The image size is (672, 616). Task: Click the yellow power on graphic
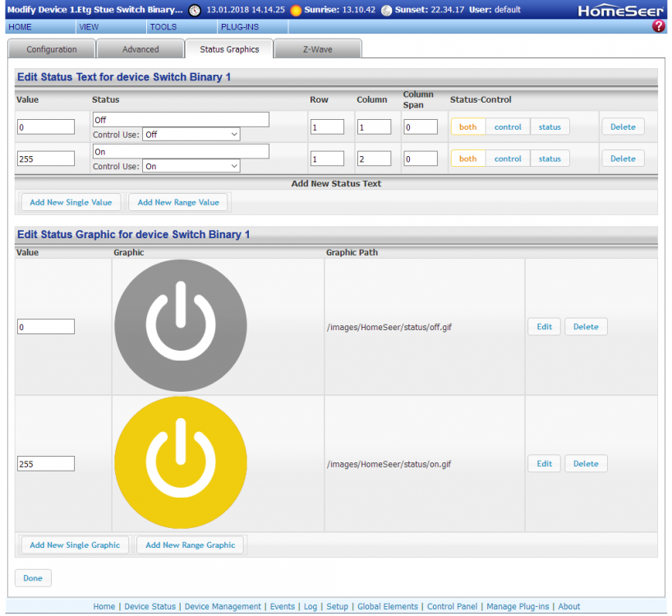tap(181, 463)
